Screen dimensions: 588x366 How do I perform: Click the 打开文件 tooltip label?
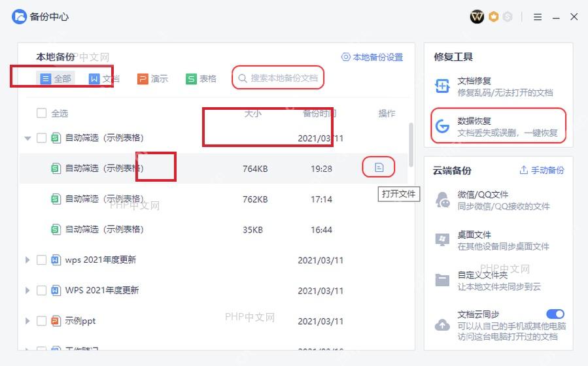398,194
